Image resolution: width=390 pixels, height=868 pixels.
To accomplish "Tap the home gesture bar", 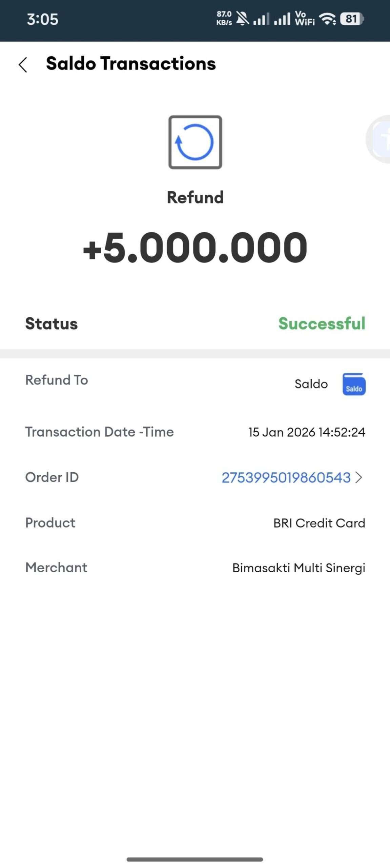I will coord(195,859).
